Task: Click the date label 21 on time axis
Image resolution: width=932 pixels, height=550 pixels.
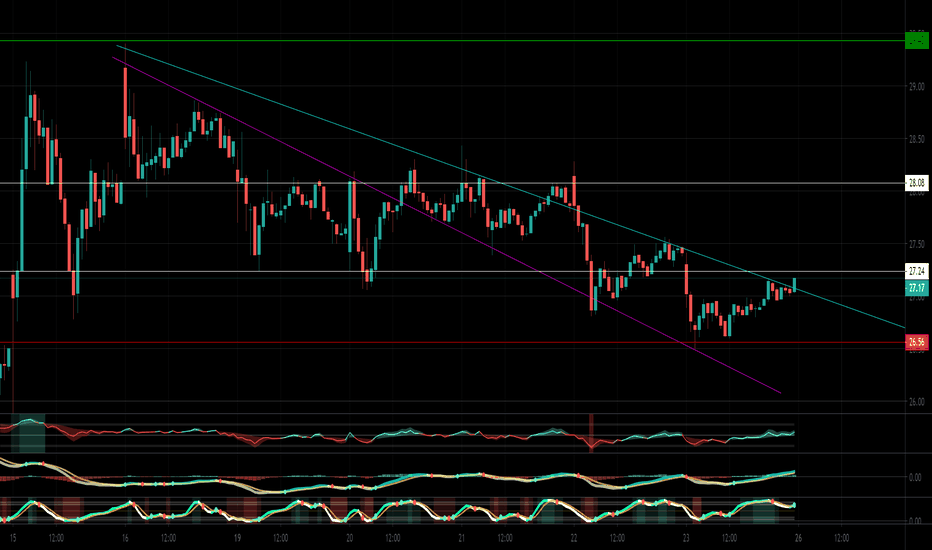Action: [462, 538]
